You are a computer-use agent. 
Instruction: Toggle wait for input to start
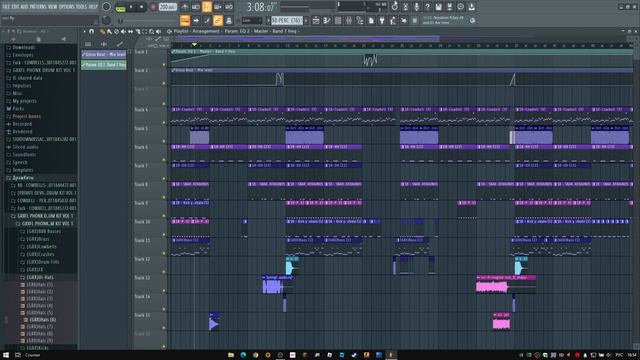point(196,7)
